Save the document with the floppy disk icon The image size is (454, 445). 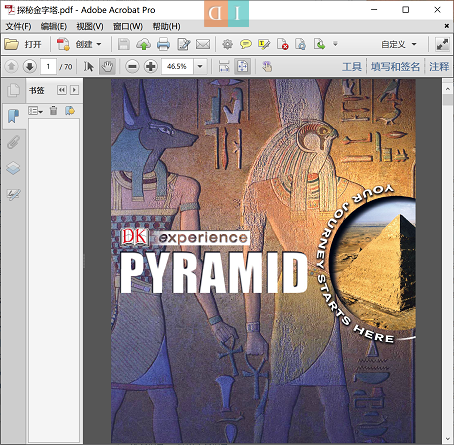tap(124, 44)
